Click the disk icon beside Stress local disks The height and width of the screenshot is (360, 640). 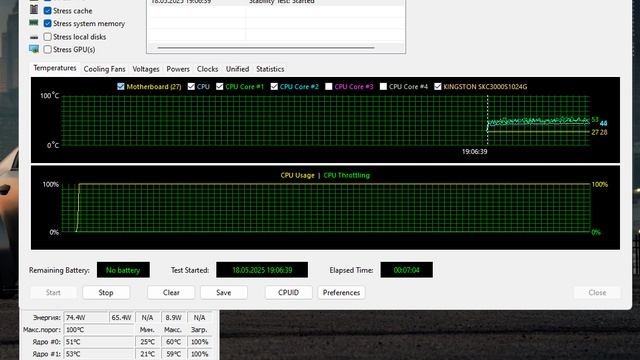tap(34, 37)
